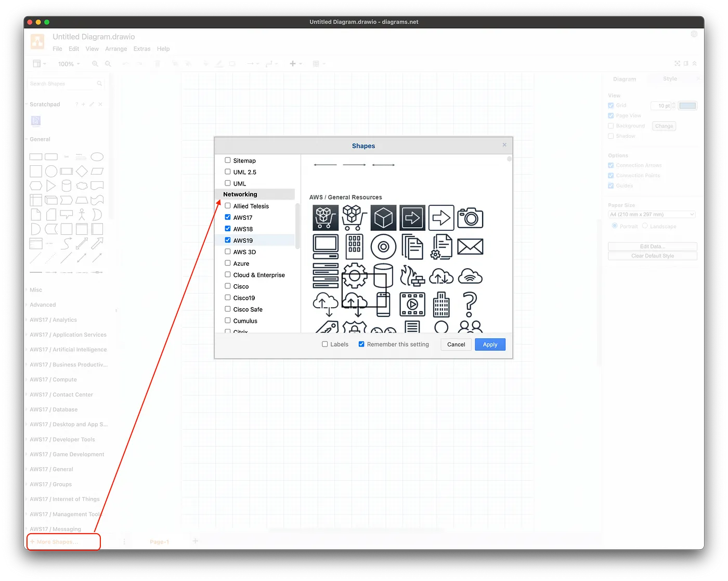Expand the AWS17 / Database section
Screen dimensions: 728x581
click(54, 410)
